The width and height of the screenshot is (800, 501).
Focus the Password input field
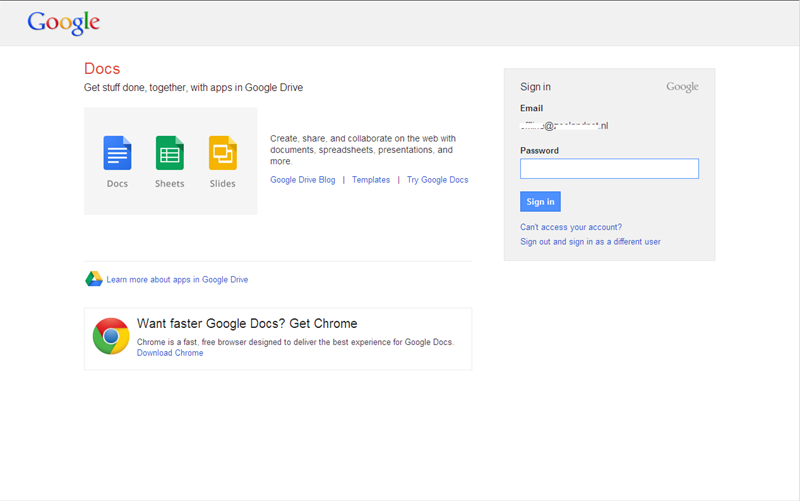point(609,168)
